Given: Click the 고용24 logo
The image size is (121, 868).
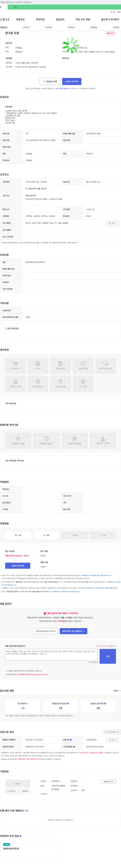Looking at the screenshot, I should pyautogui.click(x=4, y=20).
